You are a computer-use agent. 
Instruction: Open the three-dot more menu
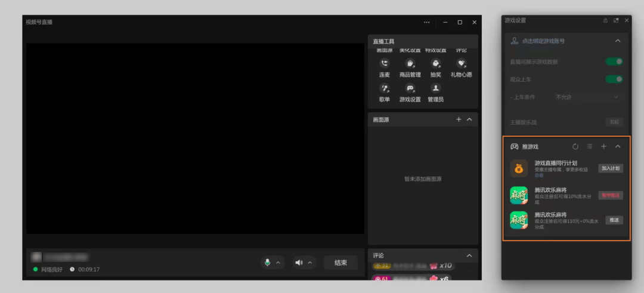(x=427, y=22)
